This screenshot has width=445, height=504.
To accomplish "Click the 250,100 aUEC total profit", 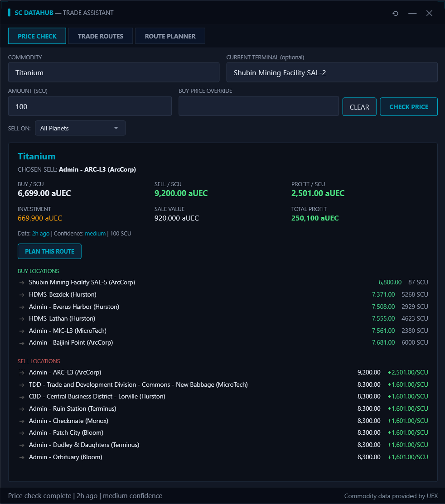I will click(315, 218).
